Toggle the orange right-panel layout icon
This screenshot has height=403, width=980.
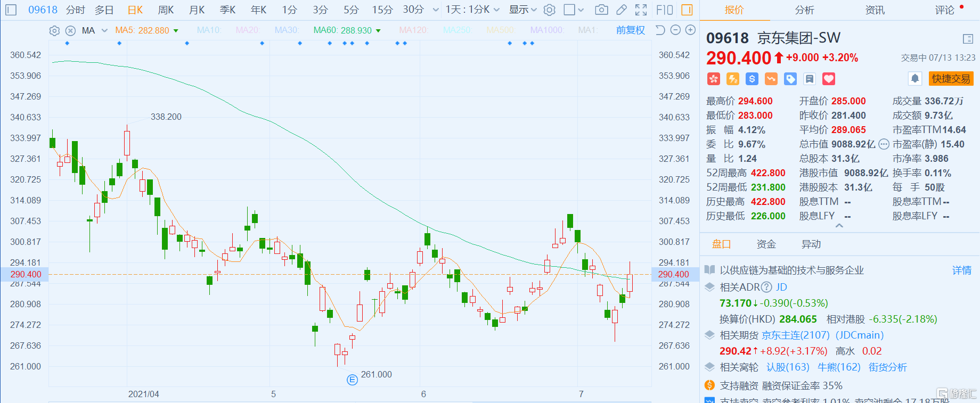coord(687,10)
